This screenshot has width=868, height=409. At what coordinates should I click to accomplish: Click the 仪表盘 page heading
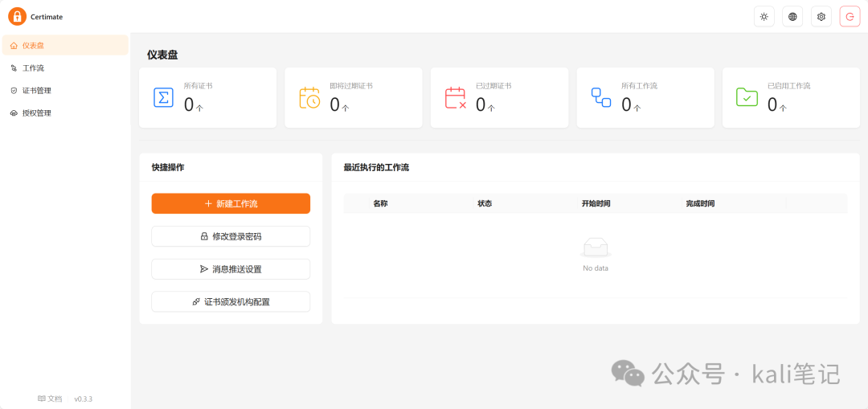[x=162, y=55]
